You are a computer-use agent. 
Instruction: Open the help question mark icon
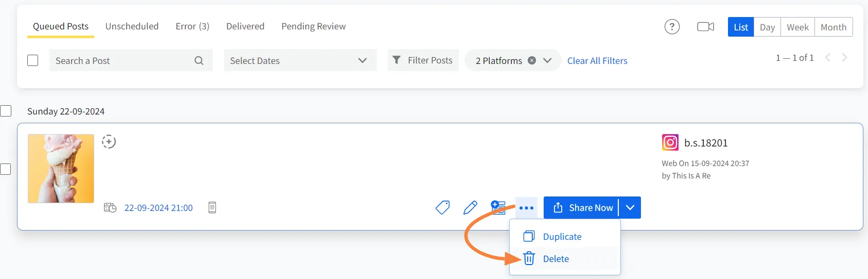point(672,27)
